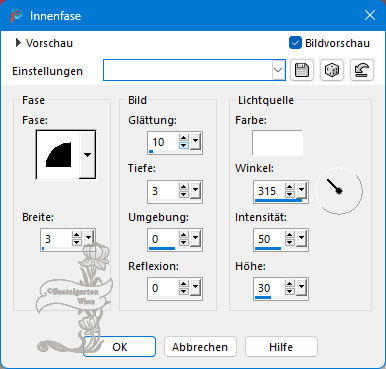Click the light angle dial control
The height and width of the screenshot is (369, 386).
[339, 191]
